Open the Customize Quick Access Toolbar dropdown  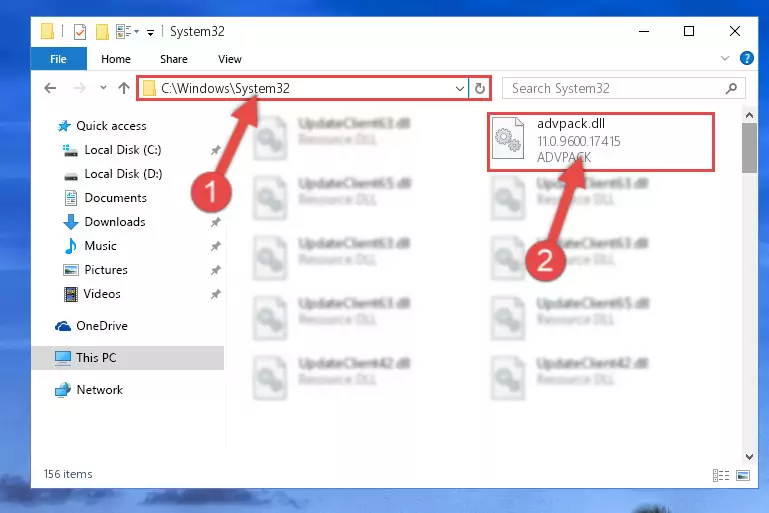click(150, 33)
